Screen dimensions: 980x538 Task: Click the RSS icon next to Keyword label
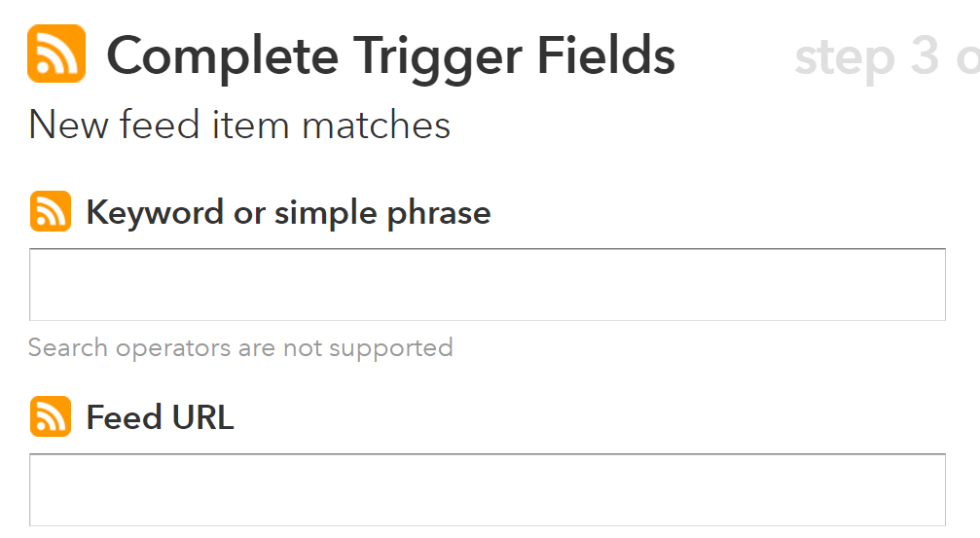51,211
